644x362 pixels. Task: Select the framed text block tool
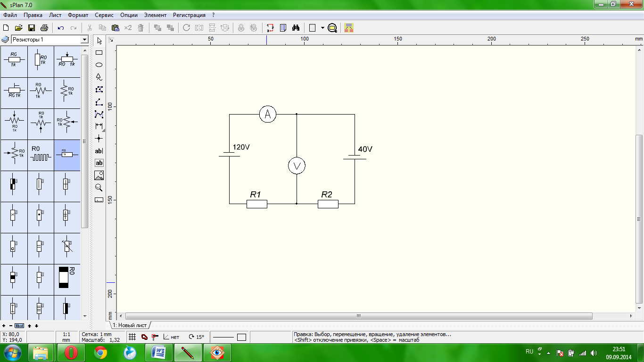[x=99, y=163]
